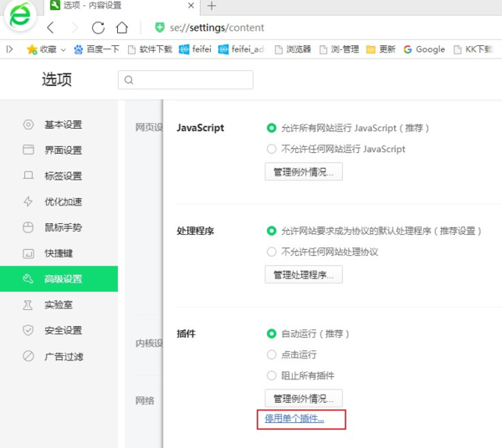The image size is (502, 448).
Task: Open 安全设置 shield item
Action: click(x=63, y=330)
